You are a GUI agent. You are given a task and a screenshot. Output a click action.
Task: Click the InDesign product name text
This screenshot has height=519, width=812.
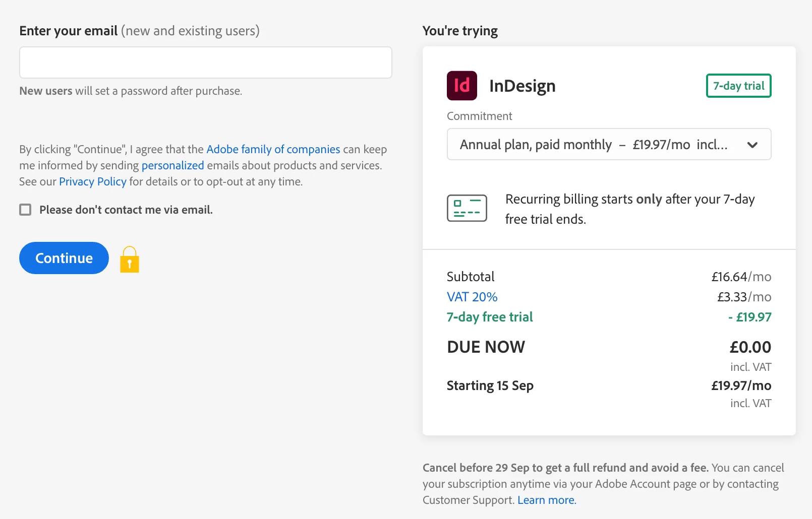tap(522, 86)
